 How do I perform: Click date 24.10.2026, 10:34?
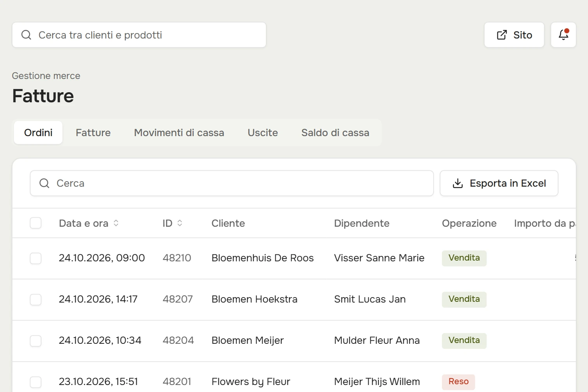coord(100,340)
